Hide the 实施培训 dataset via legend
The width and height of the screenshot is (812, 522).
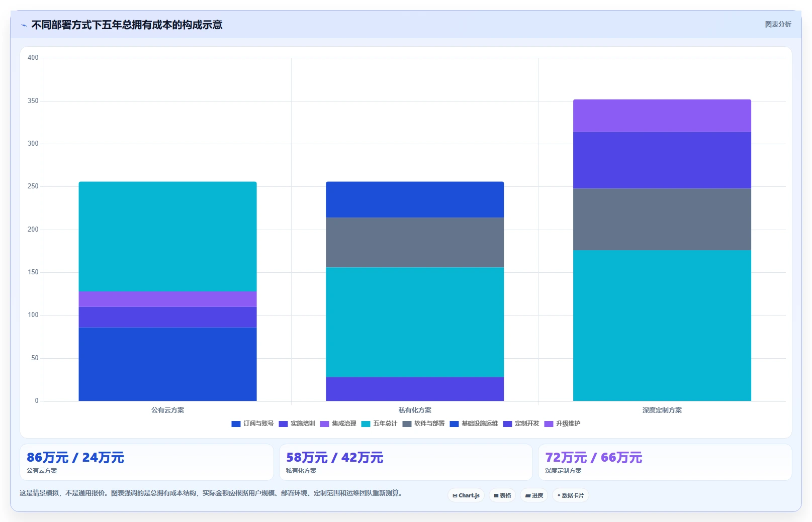(x=297, y=424)
